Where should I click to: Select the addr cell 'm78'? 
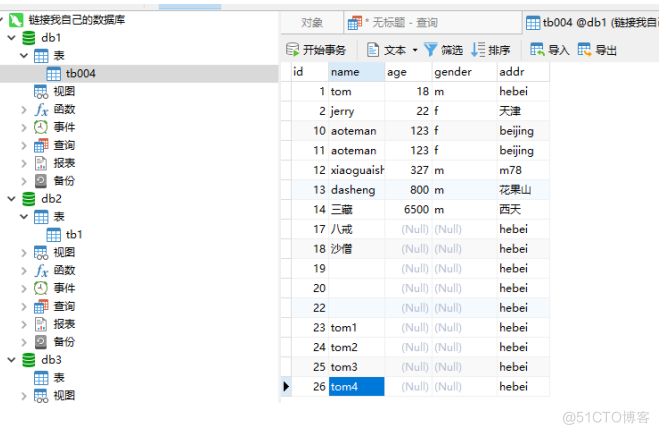click(523, 170)
